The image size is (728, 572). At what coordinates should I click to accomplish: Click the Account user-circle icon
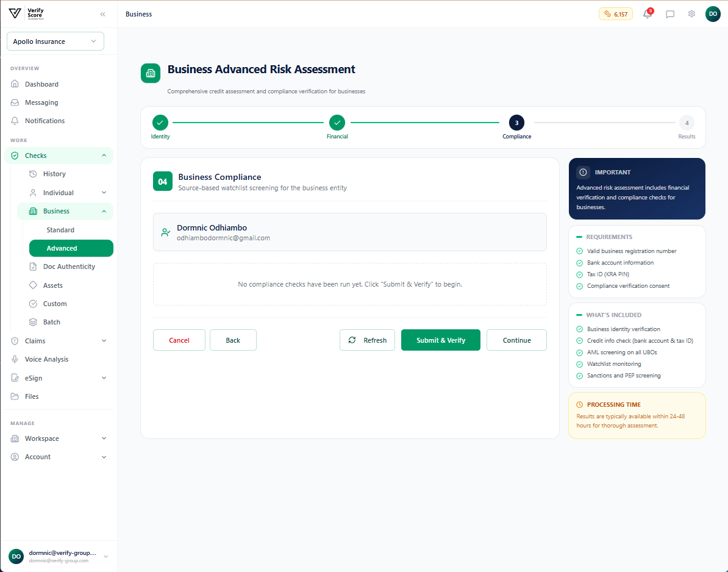point(15,457)
